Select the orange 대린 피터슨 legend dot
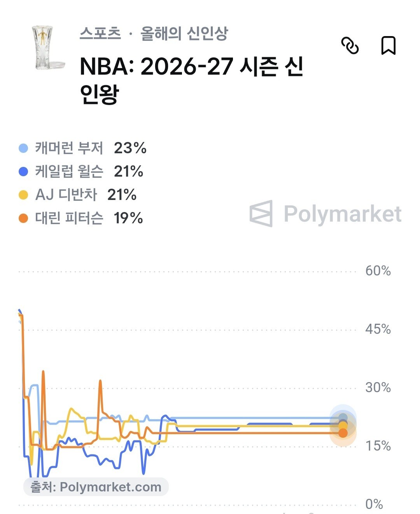 (23, 218)
